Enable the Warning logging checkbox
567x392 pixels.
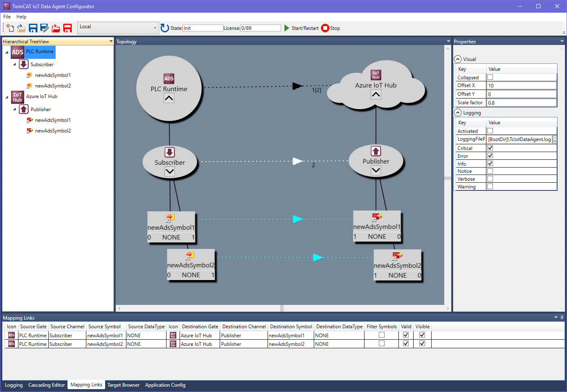click(x=490, y=186)
